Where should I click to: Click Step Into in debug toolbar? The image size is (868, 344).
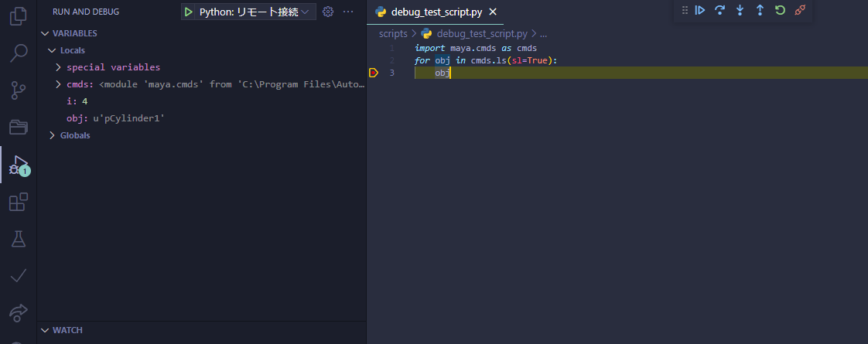(740, 11)
